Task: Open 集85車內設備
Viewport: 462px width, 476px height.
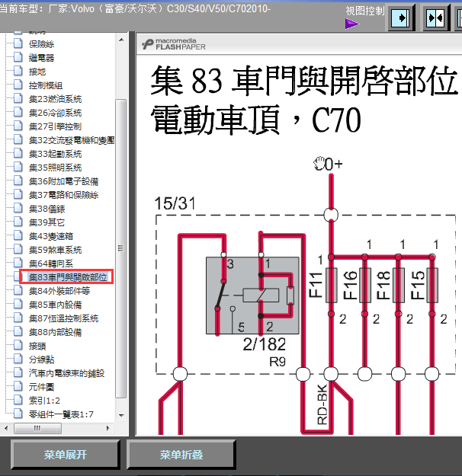Action: pos(56,305)
